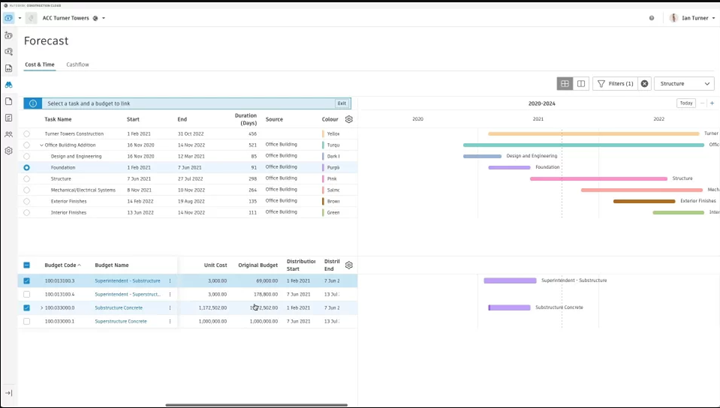Open the Filters (1) button

[x=615, y=84]
